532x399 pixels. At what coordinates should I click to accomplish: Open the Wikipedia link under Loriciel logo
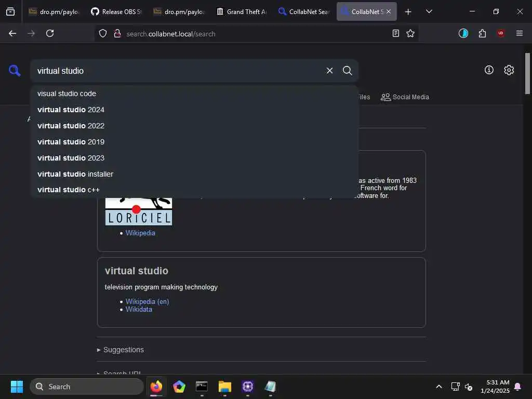[x=140, y=233]
